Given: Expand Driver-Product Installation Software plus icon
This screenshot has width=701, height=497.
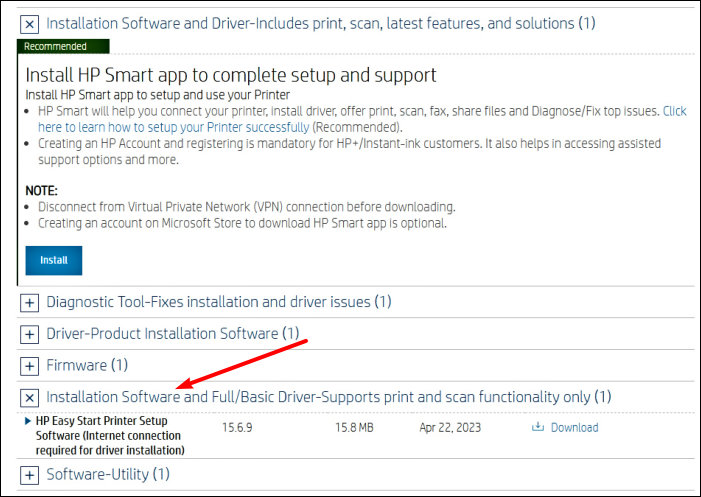Looking at the screenshot, I should (x=30, y=334).
